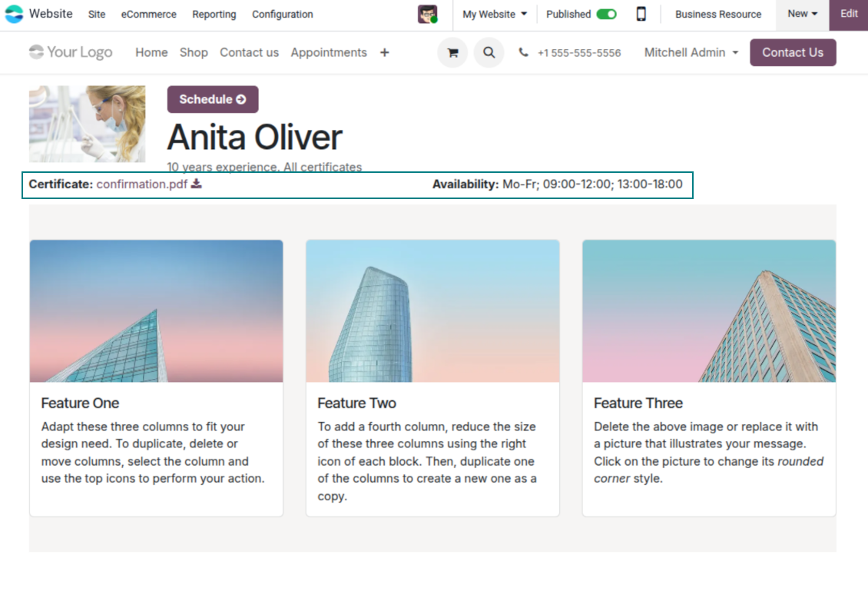868x611 pixels.
Task: Expand the Mitchell Admin user menu
Action: pos(691,52)
